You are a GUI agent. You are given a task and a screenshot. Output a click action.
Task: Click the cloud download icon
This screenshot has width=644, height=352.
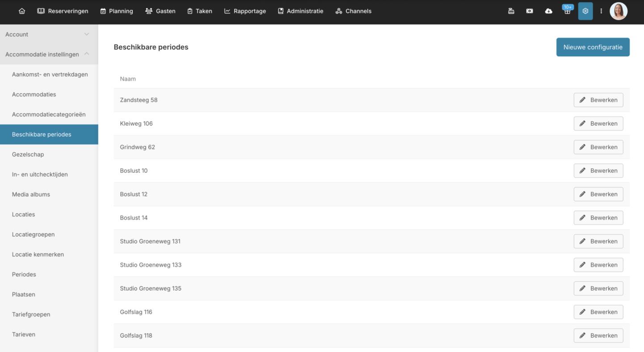[548, 11]
